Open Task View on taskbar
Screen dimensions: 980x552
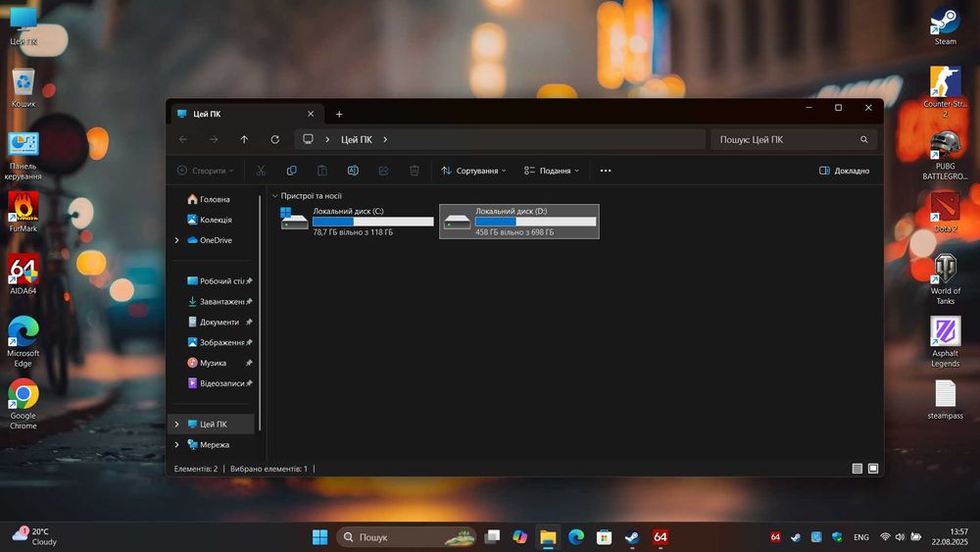[493, 537]
